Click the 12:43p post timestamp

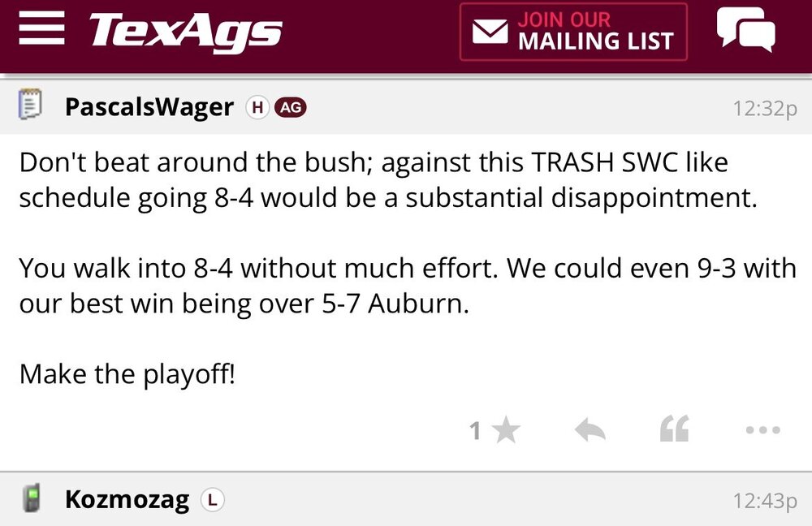point(764,501)
